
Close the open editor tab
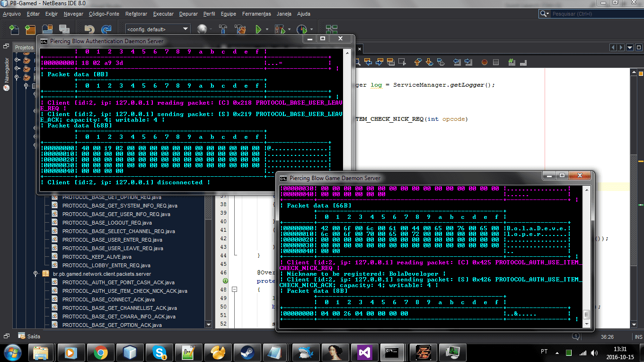coord(360,49)
